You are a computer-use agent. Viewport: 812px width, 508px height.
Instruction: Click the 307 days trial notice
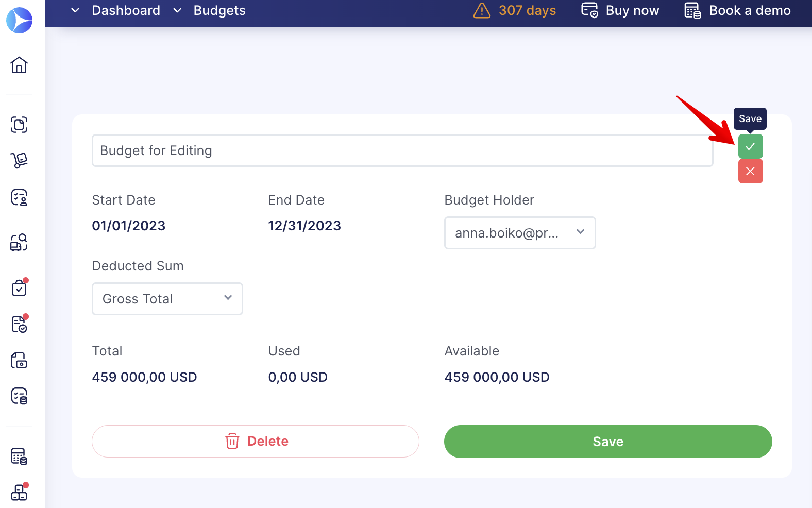click(527, 10)
